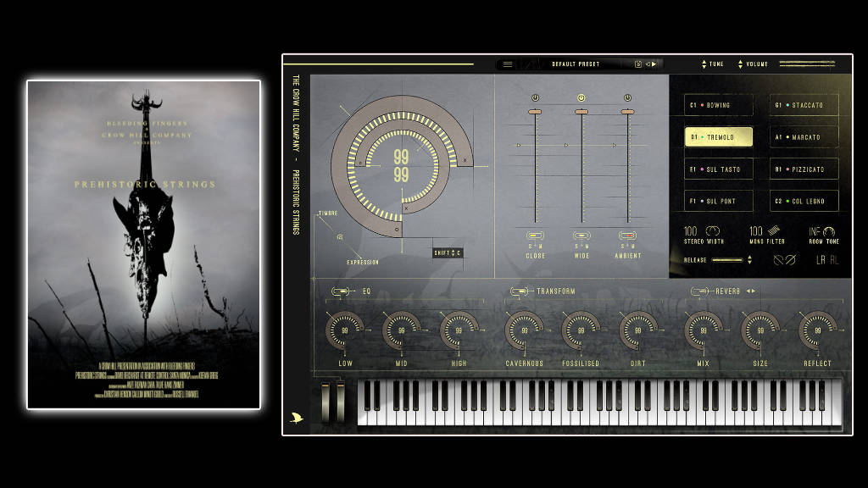Open the hamburger menu in preset bar
868x488 pixels.
tap(508, 64)
